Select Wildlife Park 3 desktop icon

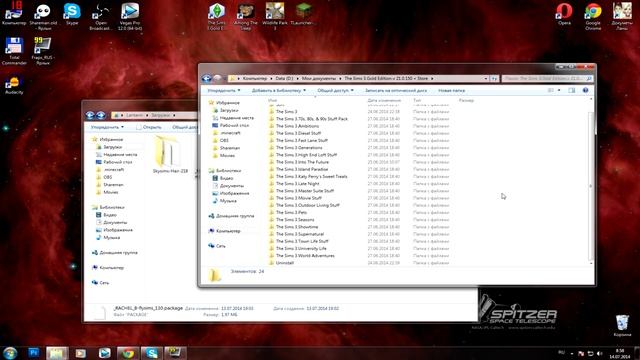(275, 16)
